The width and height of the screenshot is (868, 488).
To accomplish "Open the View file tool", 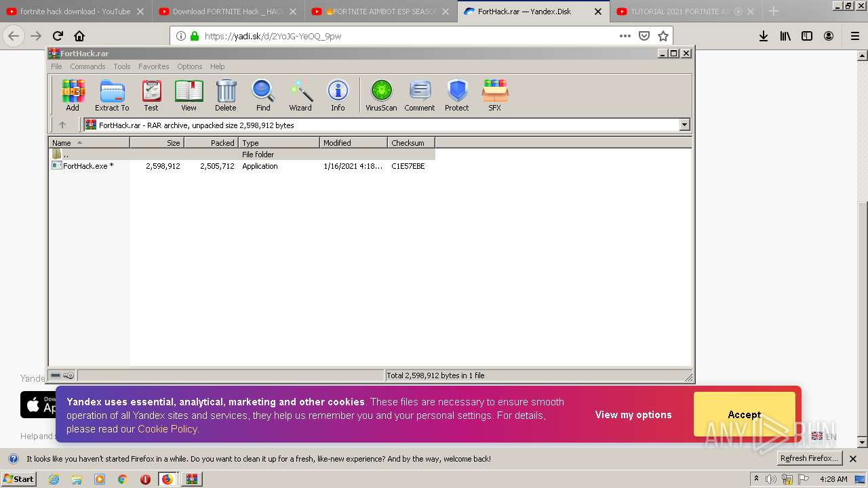I will pos(189,95).
